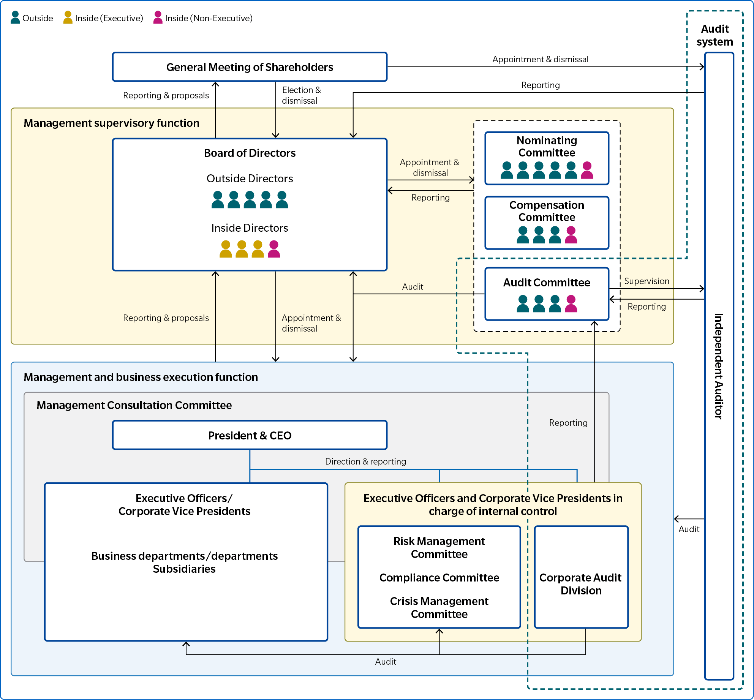754x700 pixels.
Task: Click the Supervision arrow label
Action: click(x=647, y=281)
